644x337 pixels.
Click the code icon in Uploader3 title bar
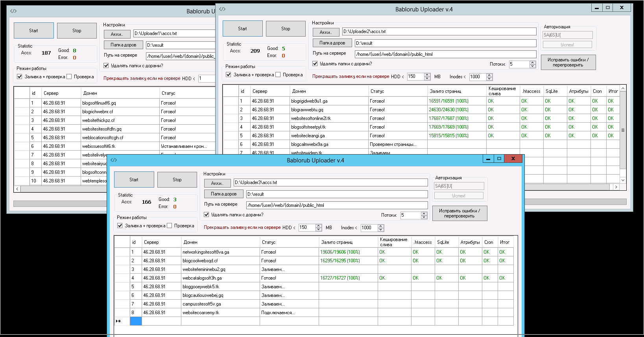[114, 160]
